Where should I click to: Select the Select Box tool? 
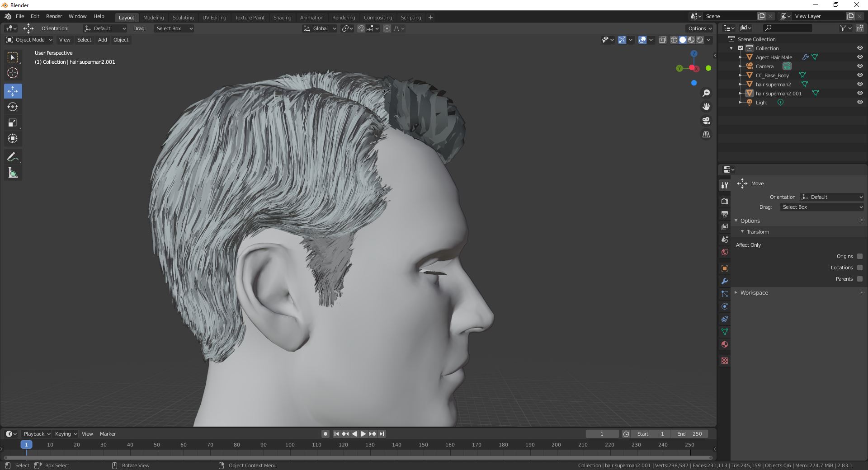pos(13,57)
